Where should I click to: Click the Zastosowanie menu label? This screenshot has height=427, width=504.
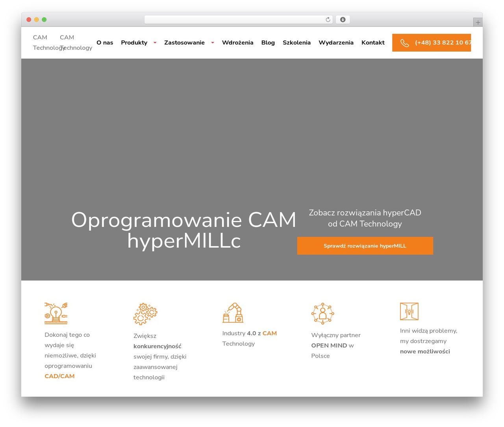pyautogui.click(x=184, y=43)
